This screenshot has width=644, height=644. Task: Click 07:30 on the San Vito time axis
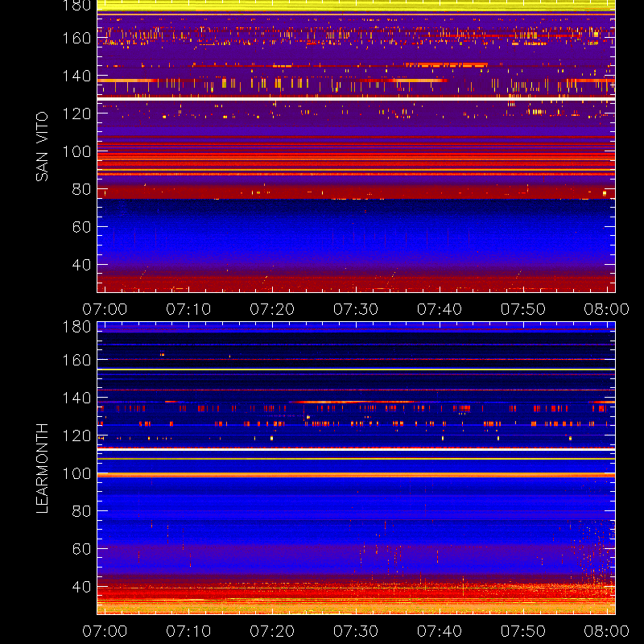point(356,309)
